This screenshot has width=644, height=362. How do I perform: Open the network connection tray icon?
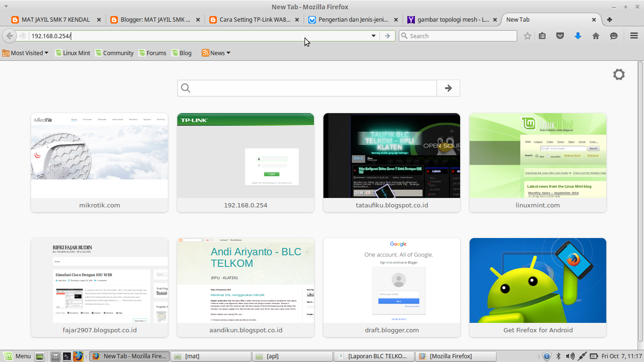pos(582,356)
